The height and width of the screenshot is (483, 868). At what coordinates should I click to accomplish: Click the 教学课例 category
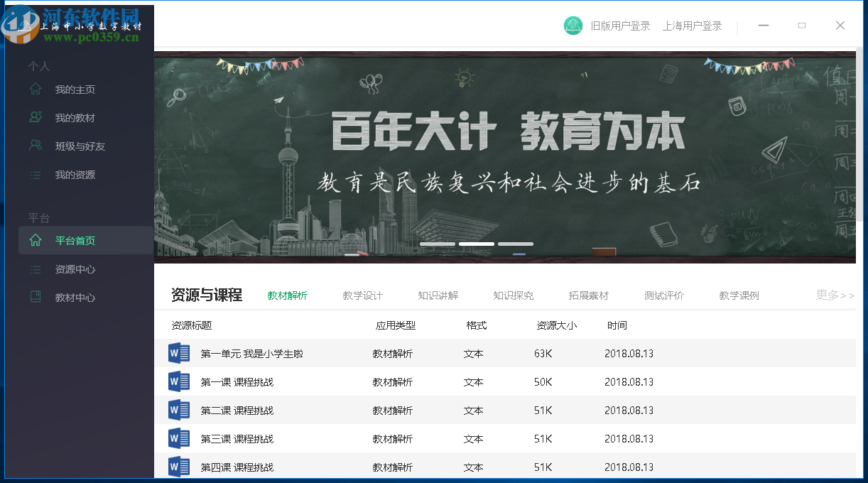click(739, 295)
